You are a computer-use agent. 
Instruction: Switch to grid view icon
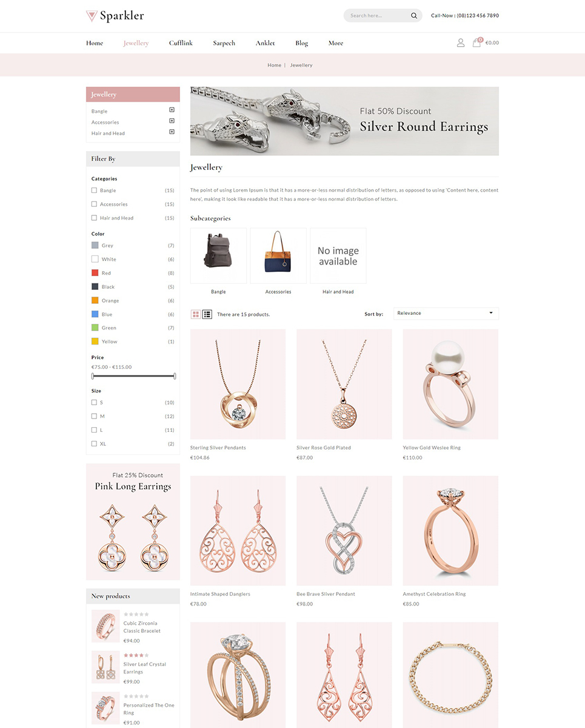196,314
